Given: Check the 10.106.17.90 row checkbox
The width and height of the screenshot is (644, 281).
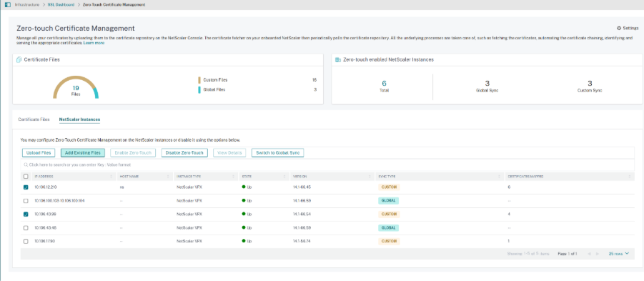Looking at the screenshot, I should [26, 242].
